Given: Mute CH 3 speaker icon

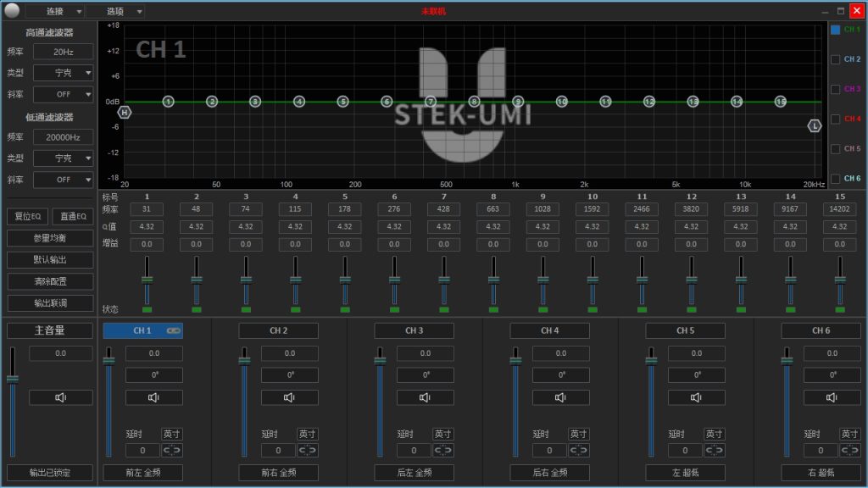Looking at the screenshot, I should (x=426, y=397).
